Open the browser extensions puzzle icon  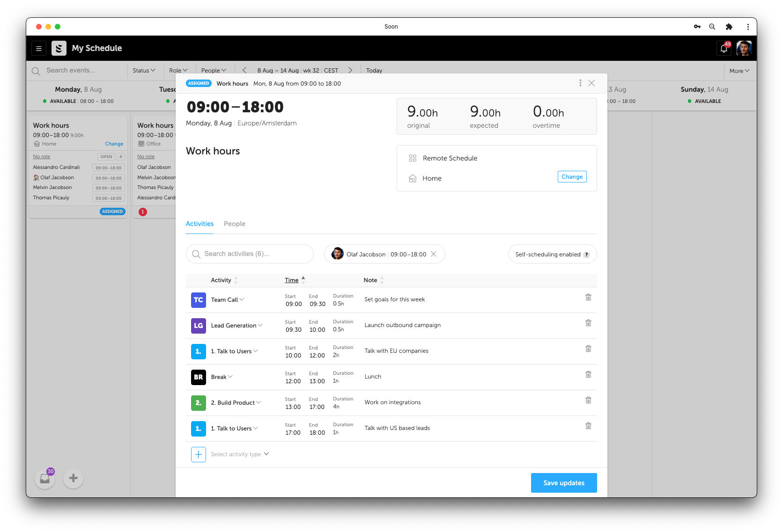[x=729, y=27]
